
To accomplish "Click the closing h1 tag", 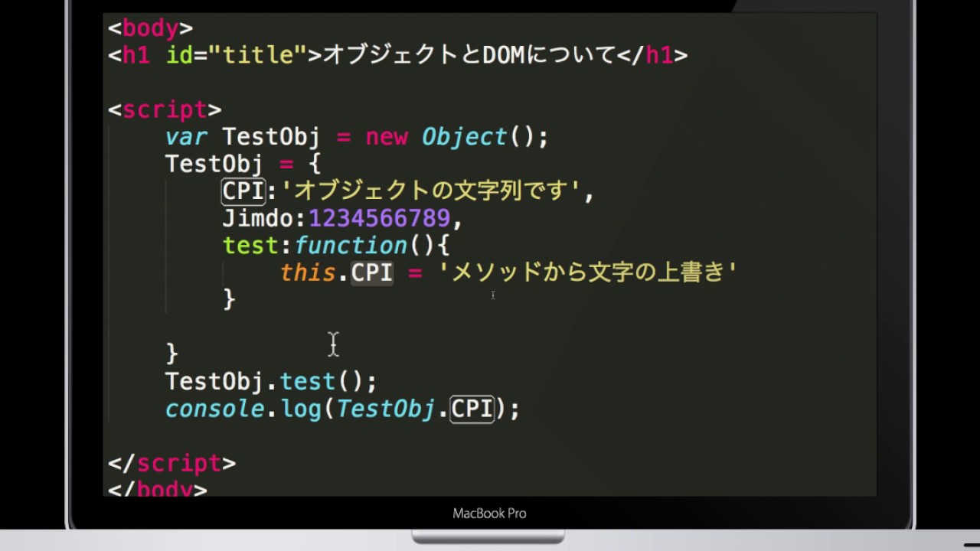I will click(x=652, y=55).
